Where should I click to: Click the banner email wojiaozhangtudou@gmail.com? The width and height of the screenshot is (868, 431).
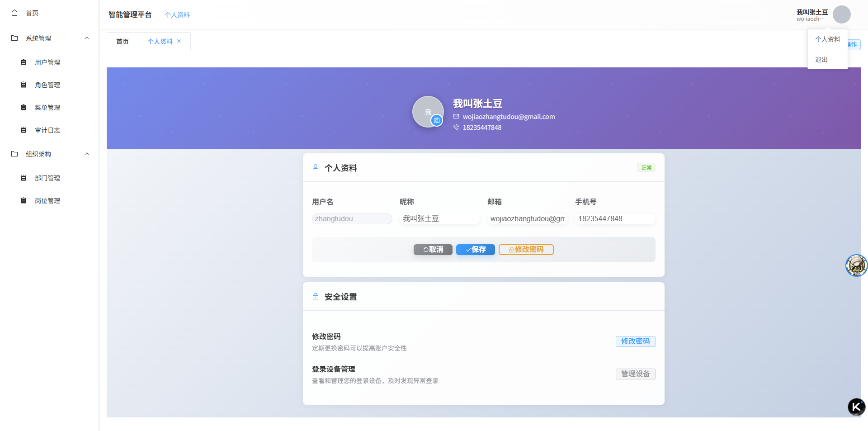pos(509,117)
